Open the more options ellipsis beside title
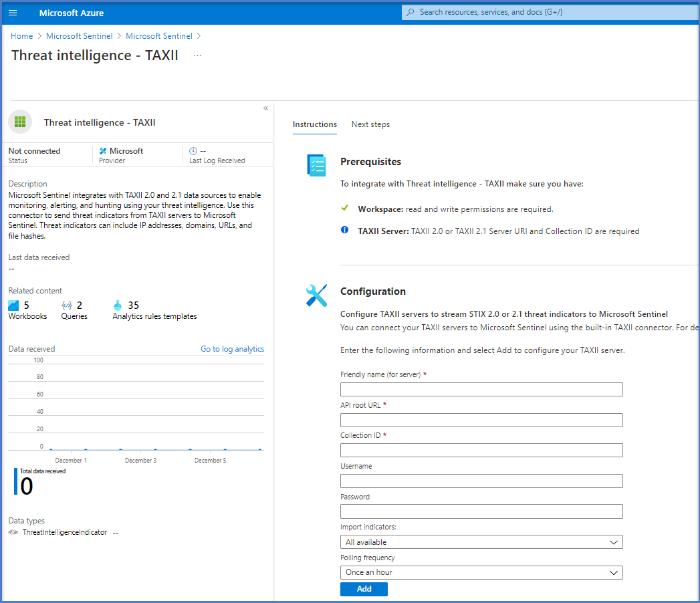700x603 pixels. tap(197, 55)
